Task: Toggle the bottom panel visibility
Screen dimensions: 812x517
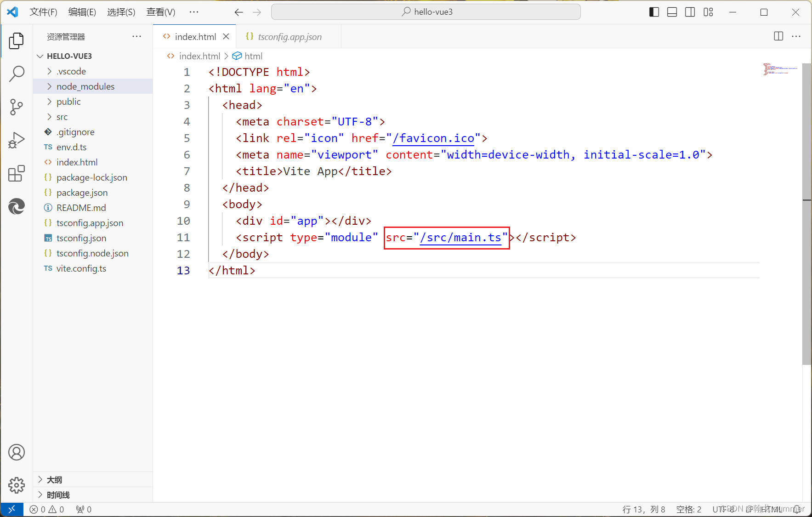Action: point(672,12)
